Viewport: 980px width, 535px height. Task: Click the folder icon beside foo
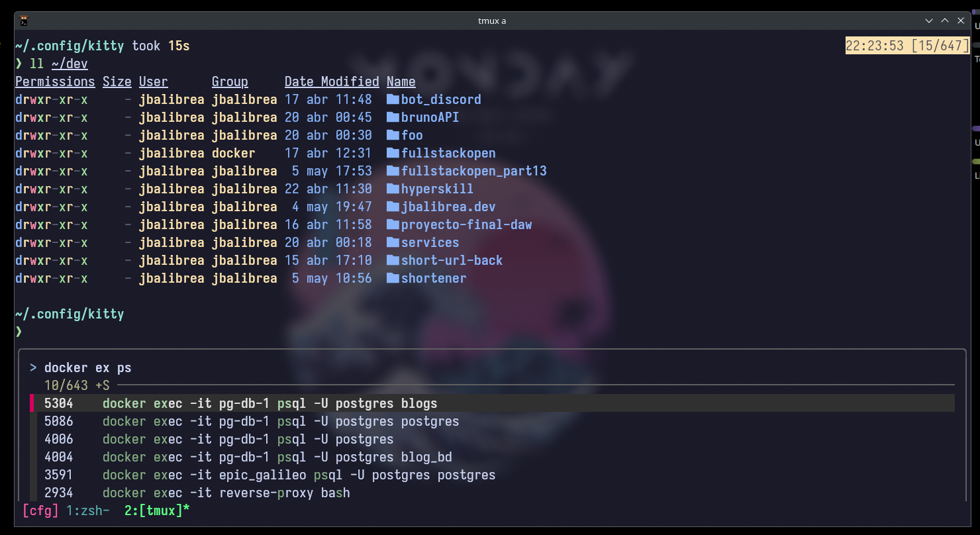coord(393,135)
